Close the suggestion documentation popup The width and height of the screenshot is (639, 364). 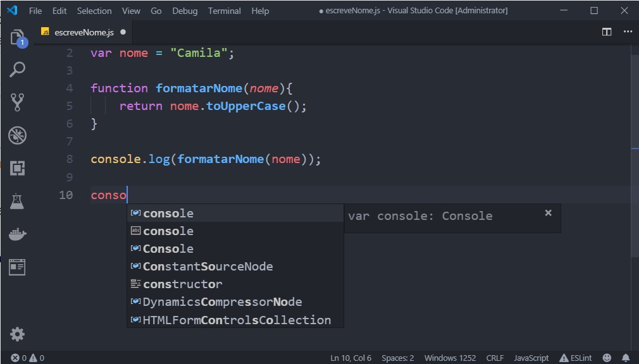tap(548, 212)
